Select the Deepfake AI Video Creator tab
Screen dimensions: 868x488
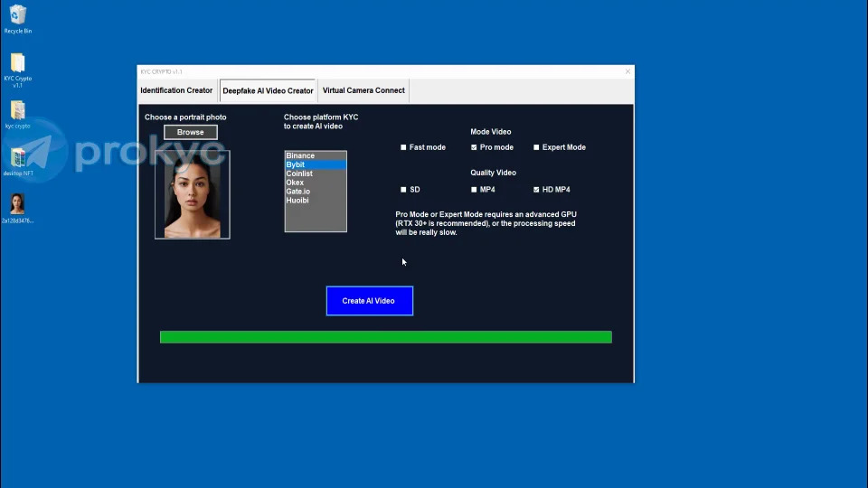pos(268,90)
